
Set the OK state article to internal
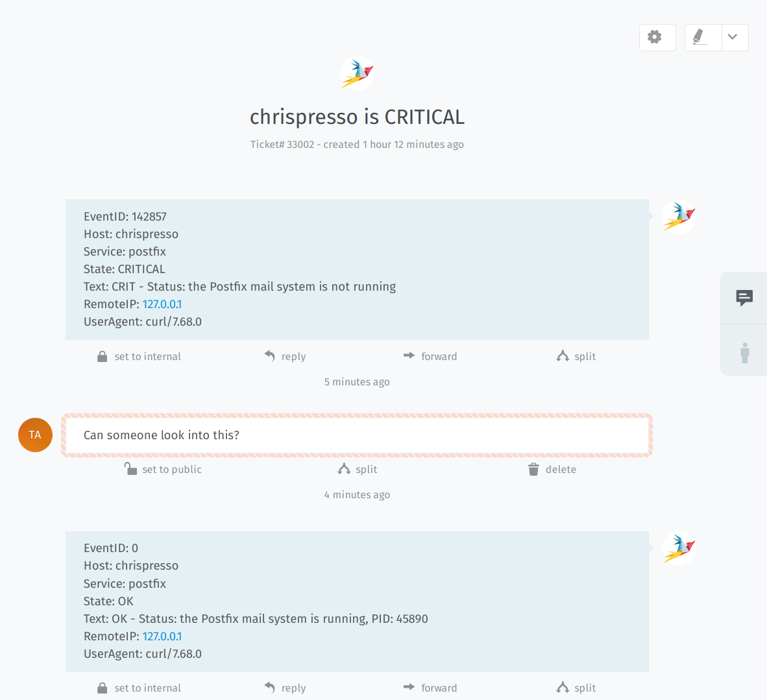[x=139, y=688]
